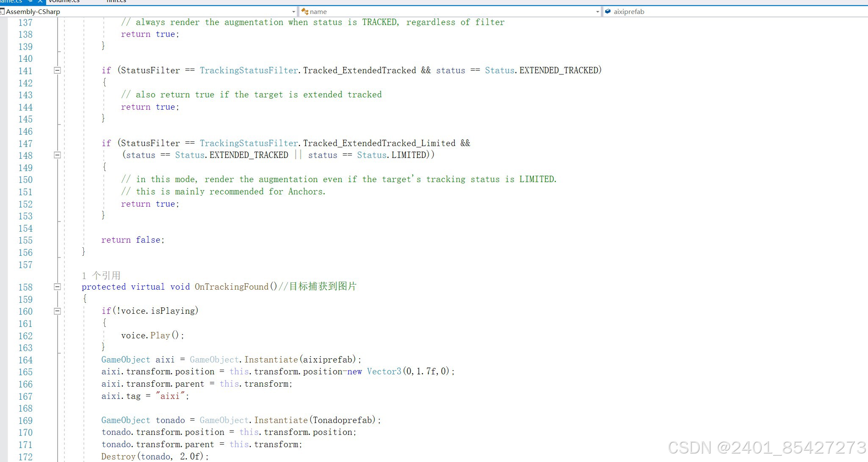
Task: Click the project icon beside Assembly-CSharp
Action: (2, 12)
